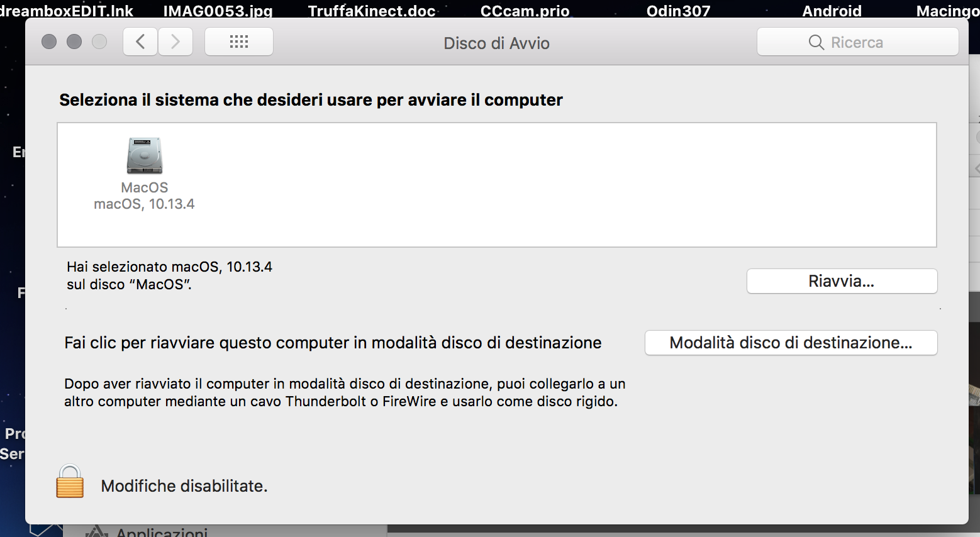This screenshot has height=537, width=980.
Task: Minimize the Disco di Avvio window
Action: pyautogui.click(x=74, y=42)
